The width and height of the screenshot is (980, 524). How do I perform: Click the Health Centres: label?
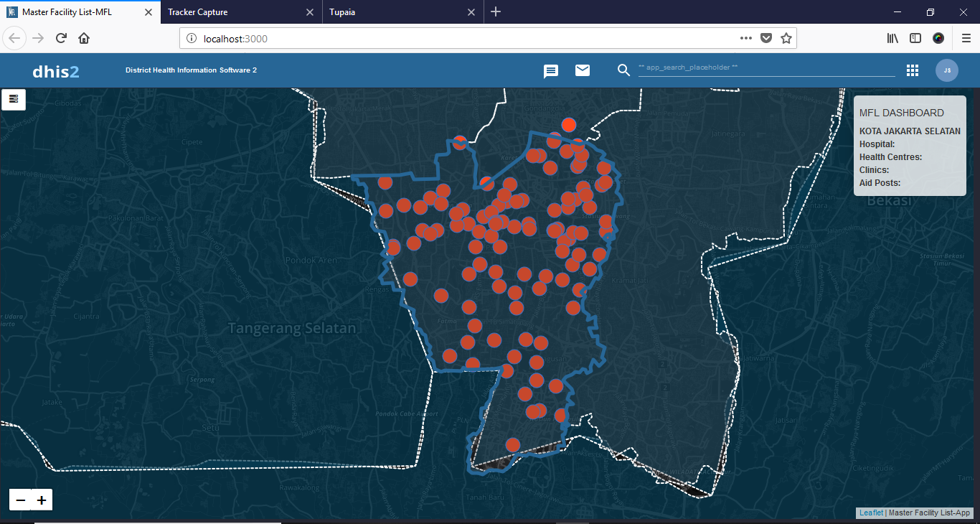pyautogui.click(x=890, y=157)
